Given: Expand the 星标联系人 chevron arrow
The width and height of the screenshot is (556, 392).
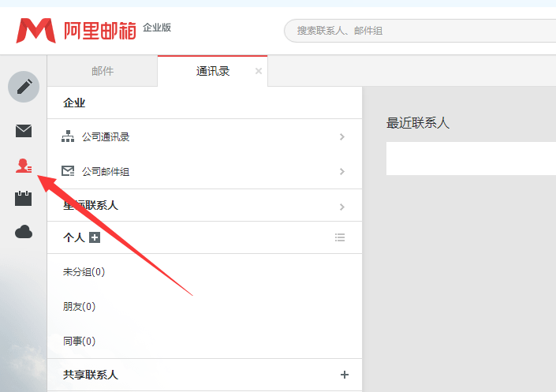Looking at the screenshot, I should pyautogui.click(x=341, y=207).
